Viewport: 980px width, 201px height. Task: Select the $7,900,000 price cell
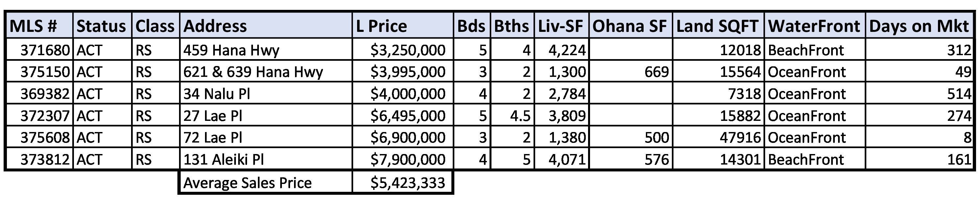tap(408, 160)
